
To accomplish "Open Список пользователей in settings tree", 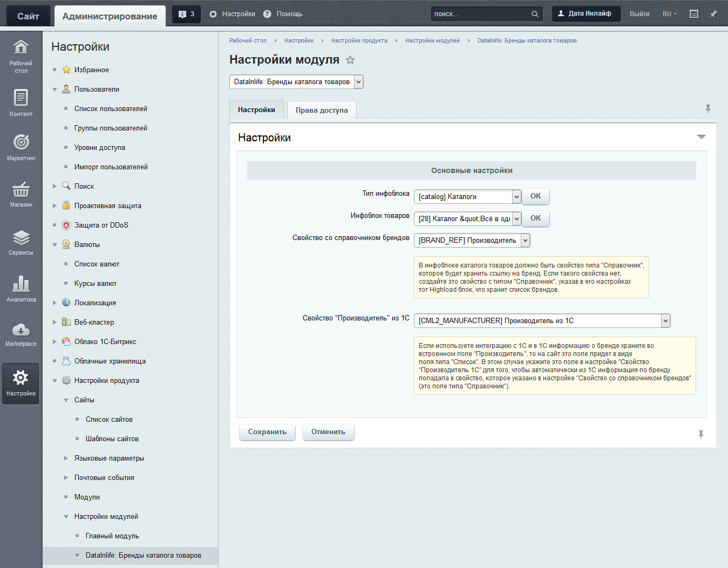I will 111,109.
